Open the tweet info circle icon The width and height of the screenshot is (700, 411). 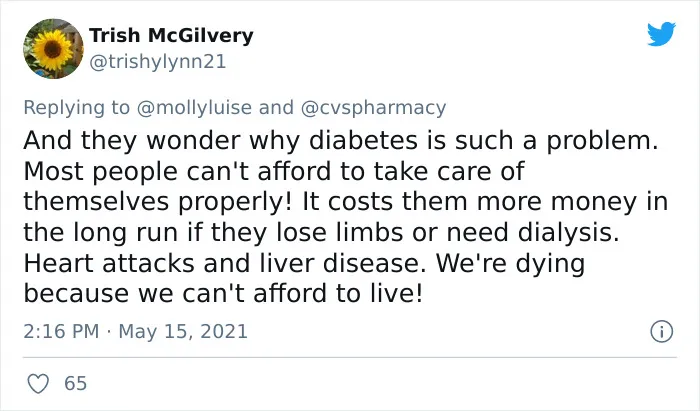(x=661, y=332)
